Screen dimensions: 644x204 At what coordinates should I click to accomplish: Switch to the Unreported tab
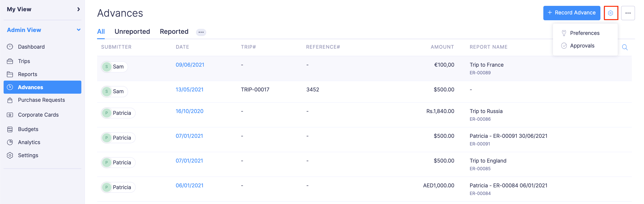[x=132, y=32]
